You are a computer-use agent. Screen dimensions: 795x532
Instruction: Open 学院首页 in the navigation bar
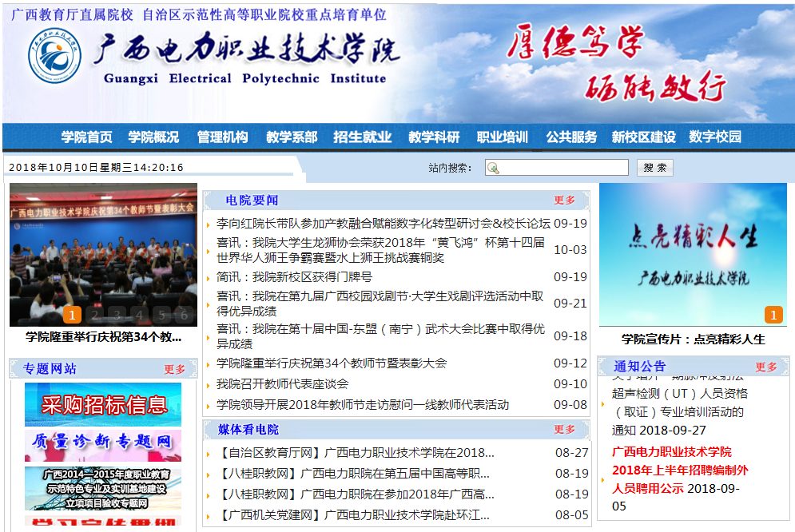pos(87,137)
